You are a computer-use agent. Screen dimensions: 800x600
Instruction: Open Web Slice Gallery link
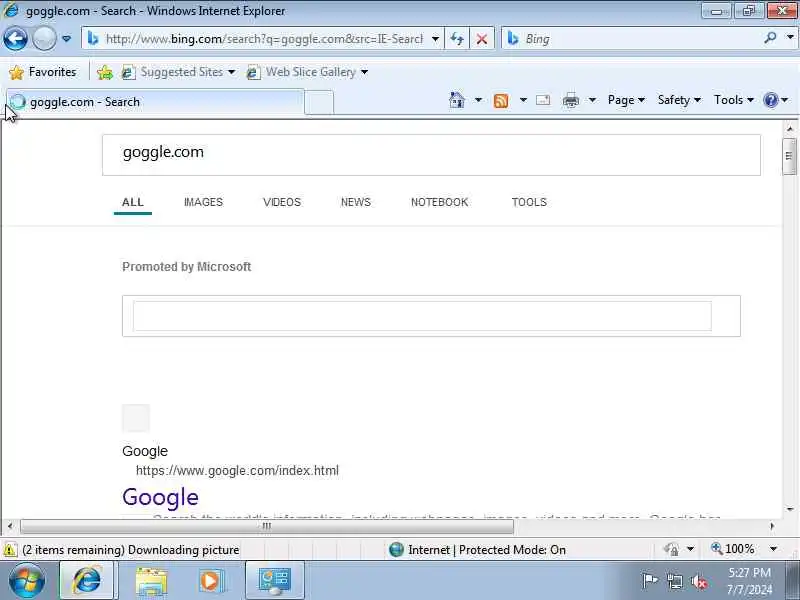click(x=307, y=72)
